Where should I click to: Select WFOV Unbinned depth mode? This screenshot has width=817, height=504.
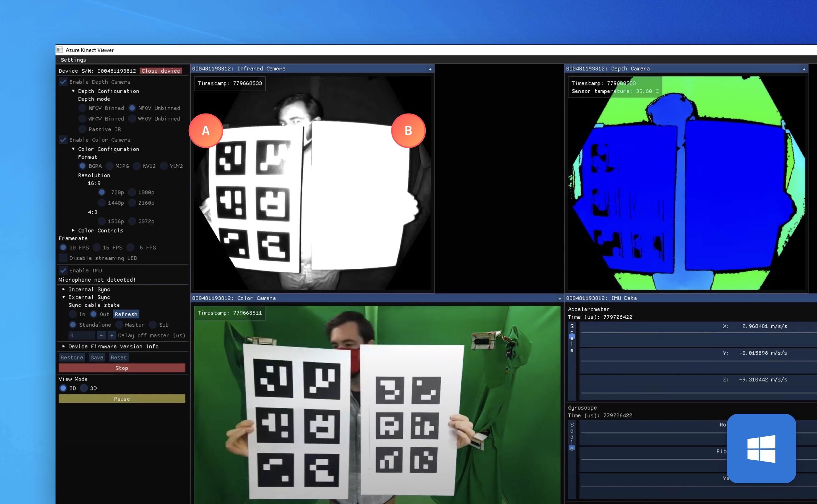click(132, 119)
